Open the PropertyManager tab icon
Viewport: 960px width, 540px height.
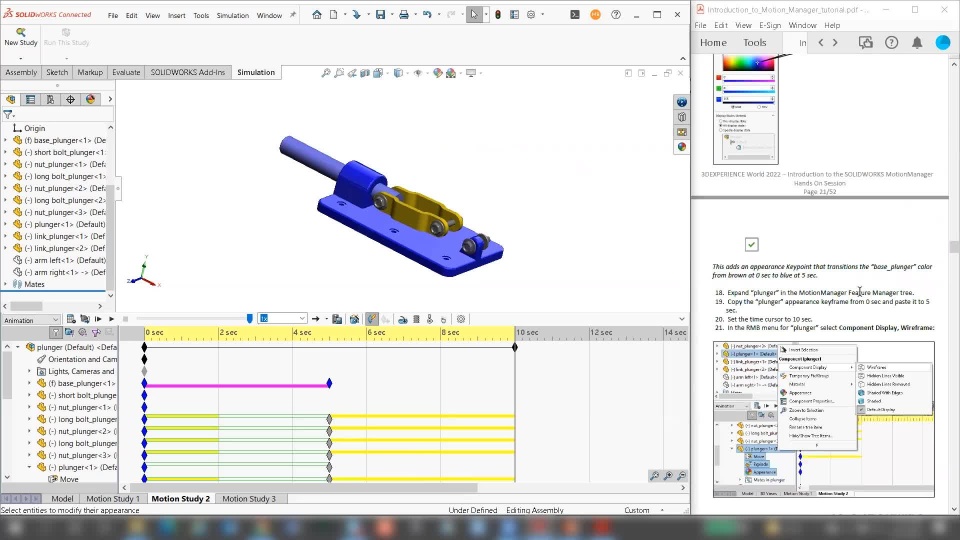30,99
